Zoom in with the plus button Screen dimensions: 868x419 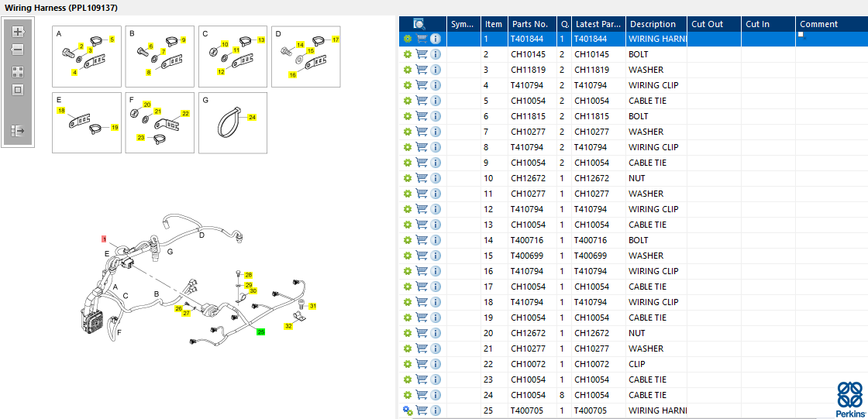point(18,32)
